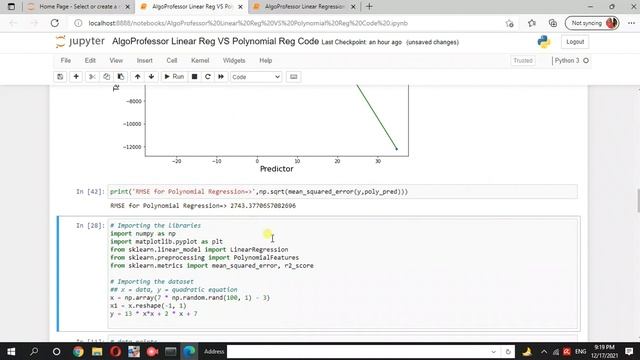The image size is (640, 360).
Task: Open the Kernel menu
Action: point(200,60)
